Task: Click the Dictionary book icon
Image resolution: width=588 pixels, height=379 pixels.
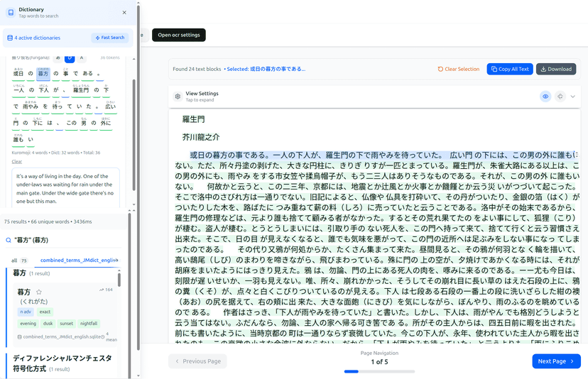Action: [10, 12]
